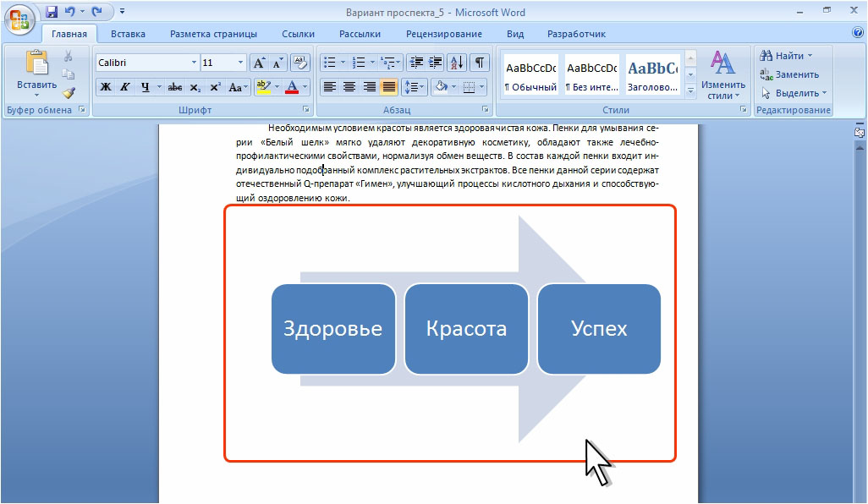Align text left
This screenshot has height=504, width=868.
pos(329,87)
